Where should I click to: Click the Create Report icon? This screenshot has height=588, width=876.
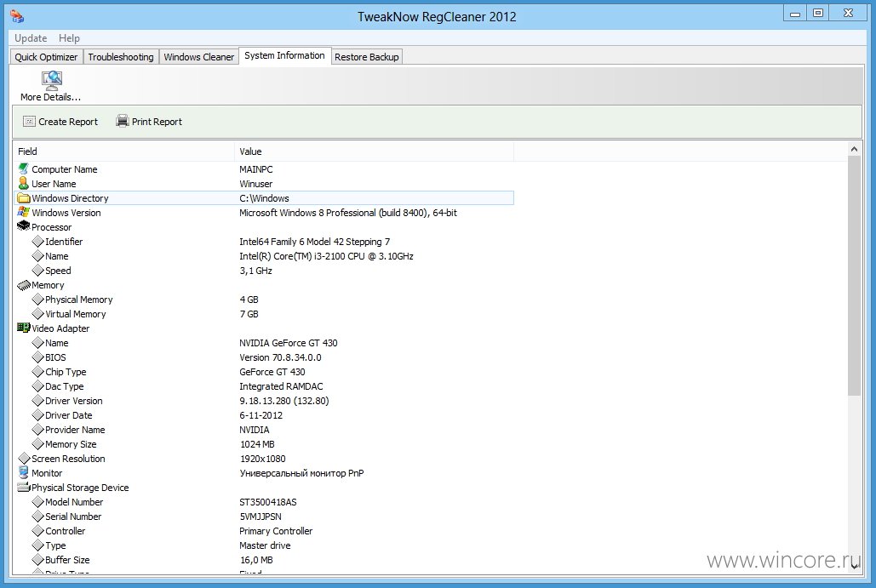(29, 121)
